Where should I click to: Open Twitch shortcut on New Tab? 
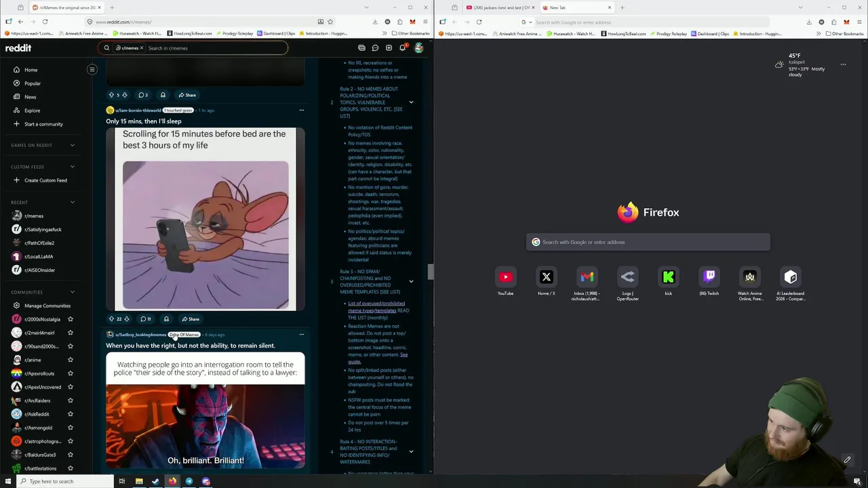pyautogui.click(x=709, y=277)
